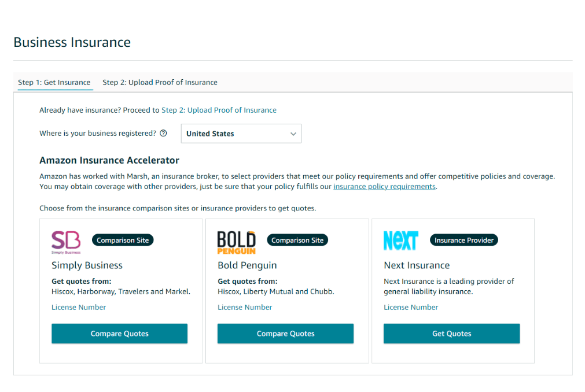
Task: Click text 'Hiscox, Liberty Mutual and Chubb.'
Action: tap(275, 291)
